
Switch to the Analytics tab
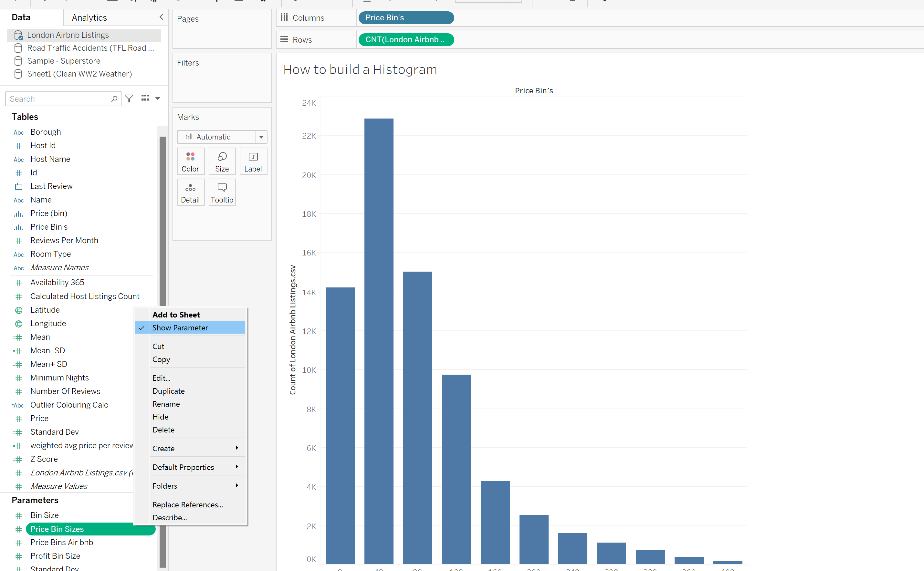pos(89,17)
